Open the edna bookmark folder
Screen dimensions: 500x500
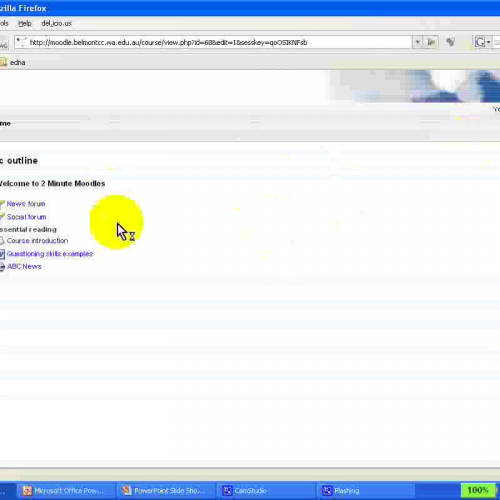[13, 62]
